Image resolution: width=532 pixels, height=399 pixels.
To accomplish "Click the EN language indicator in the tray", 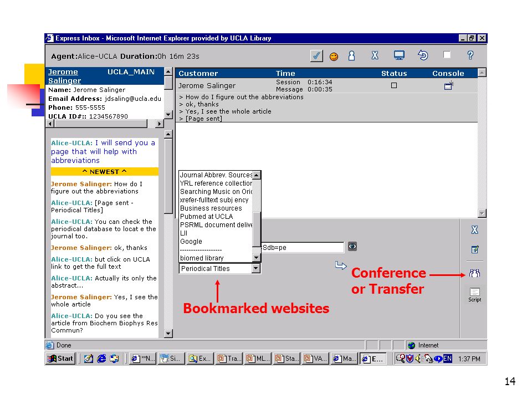I will pyautogui.click(x=448, y=359).
